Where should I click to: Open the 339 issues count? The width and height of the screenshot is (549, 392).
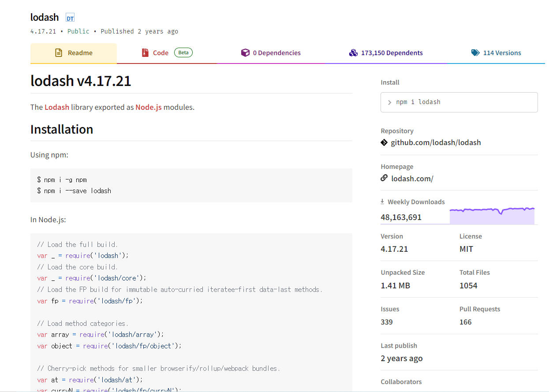coord(387,322)
